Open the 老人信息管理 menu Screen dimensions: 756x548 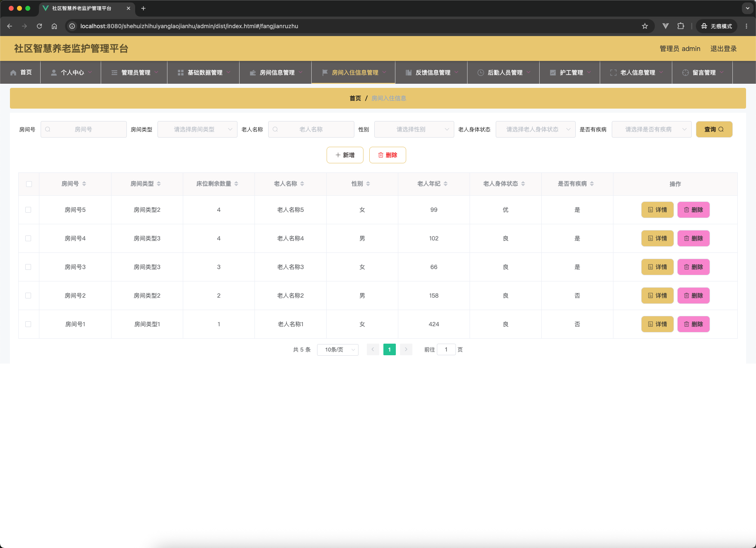tap(636, 73)
